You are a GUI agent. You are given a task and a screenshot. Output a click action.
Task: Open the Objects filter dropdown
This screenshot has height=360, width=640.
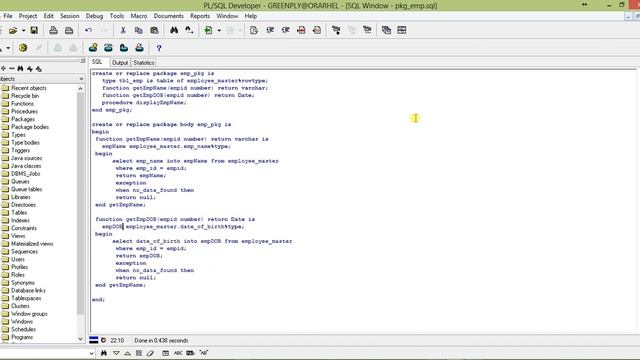click(81, 79)
